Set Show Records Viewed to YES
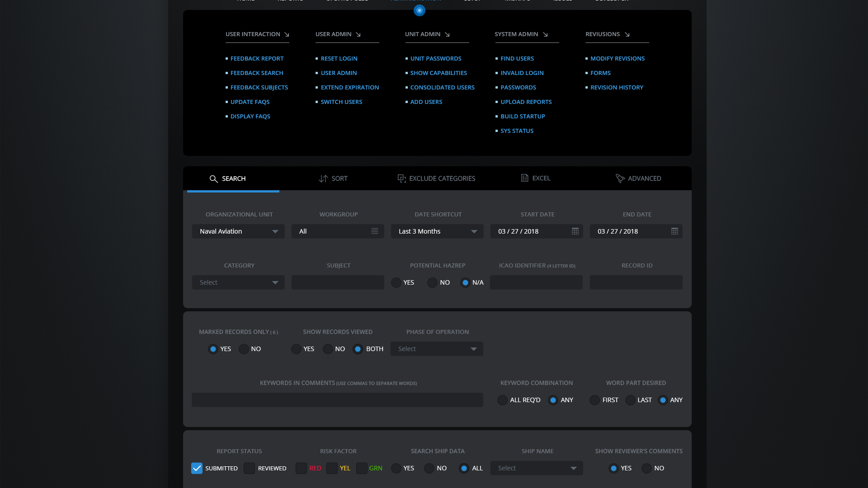Screen dimensions: 868x488 tap(296, 349)
